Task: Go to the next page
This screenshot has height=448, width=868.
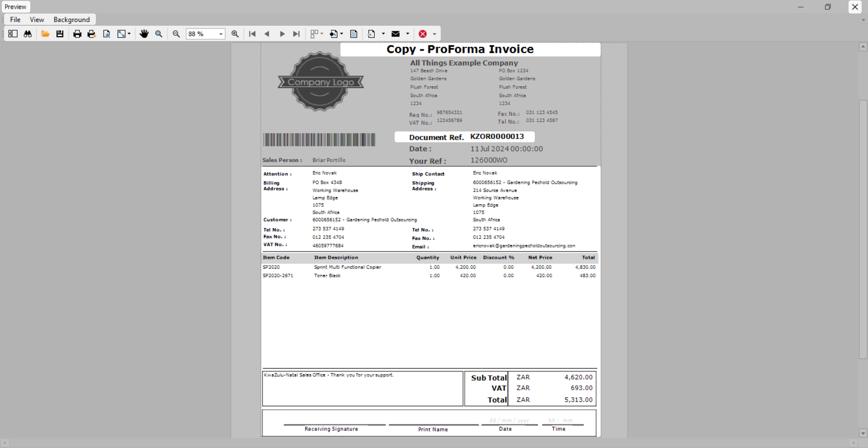Action: click(x=282, y=34)
